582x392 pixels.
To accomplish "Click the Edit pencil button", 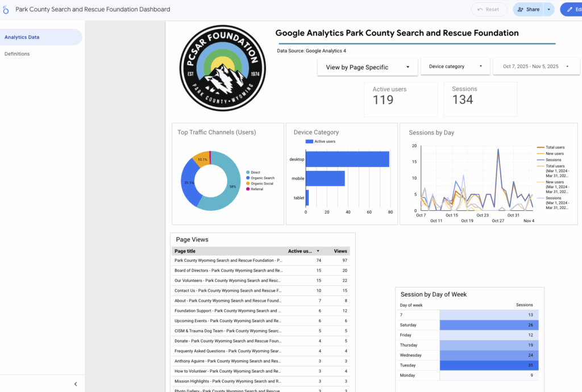I will (571, 10).
